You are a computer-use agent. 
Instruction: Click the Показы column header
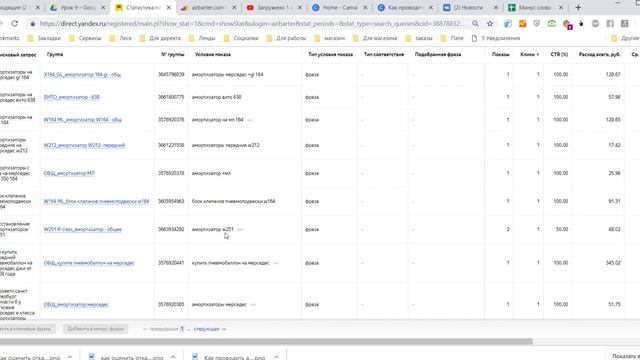(x=500, y=54)
